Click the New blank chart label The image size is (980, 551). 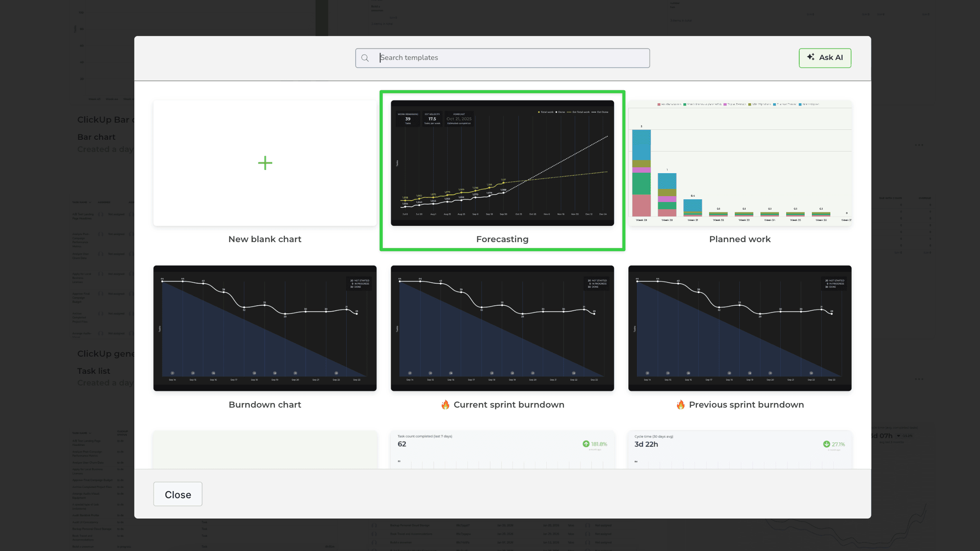[265, 239]
